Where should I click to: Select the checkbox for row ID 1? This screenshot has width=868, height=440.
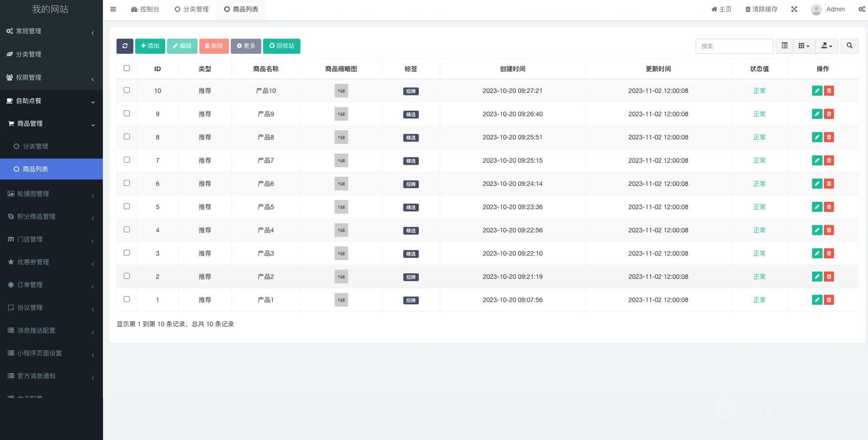click(x=127, y=299)
